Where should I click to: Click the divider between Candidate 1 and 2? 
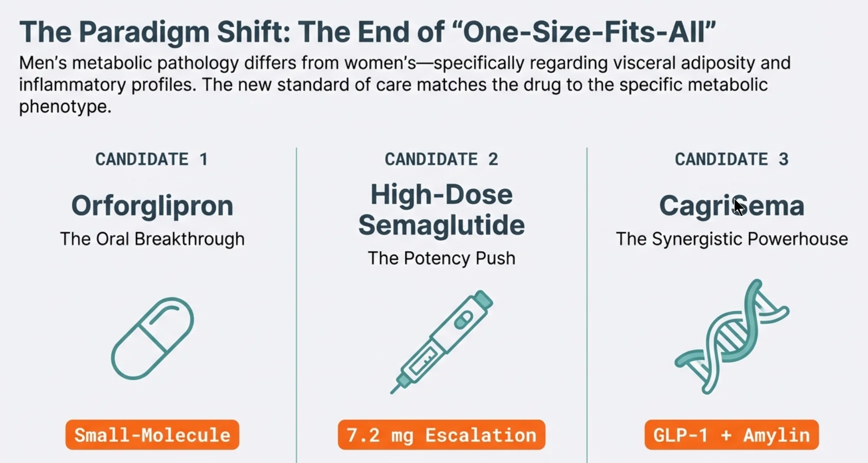(x=297, y=305)
